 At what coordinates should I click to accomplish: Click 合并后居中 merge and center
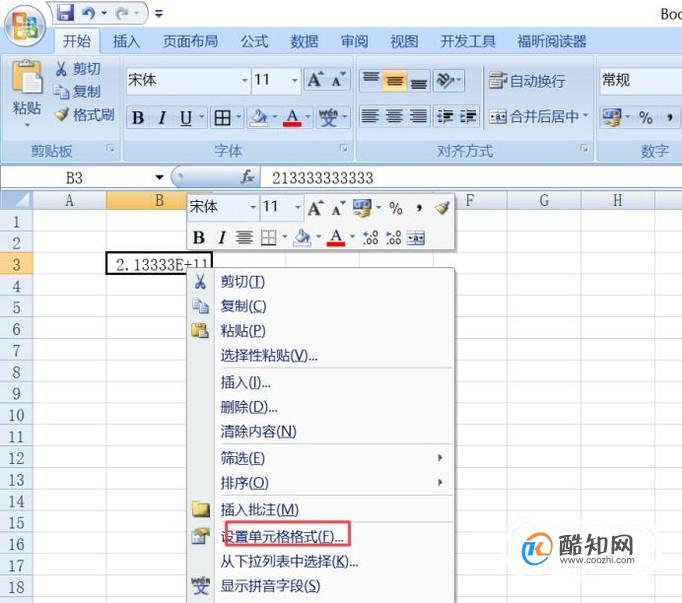(534, 117)
